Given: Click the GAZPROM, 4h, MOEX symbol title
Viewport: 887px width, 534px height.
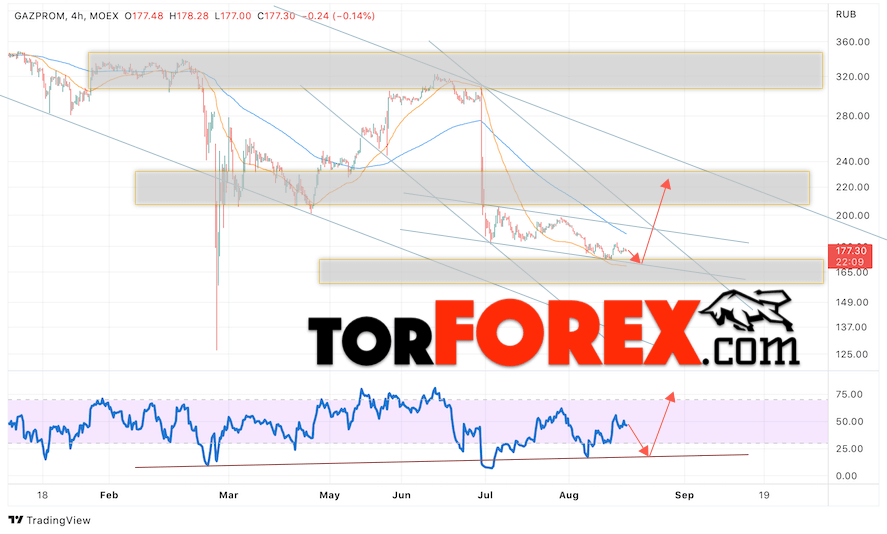Looking at the screenshot, I should (x=66, y=16).
